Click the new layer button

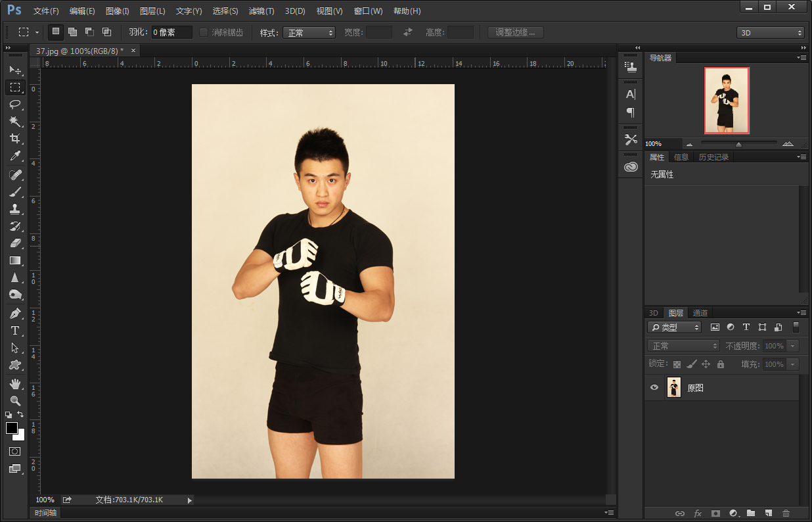coord(769,513)
